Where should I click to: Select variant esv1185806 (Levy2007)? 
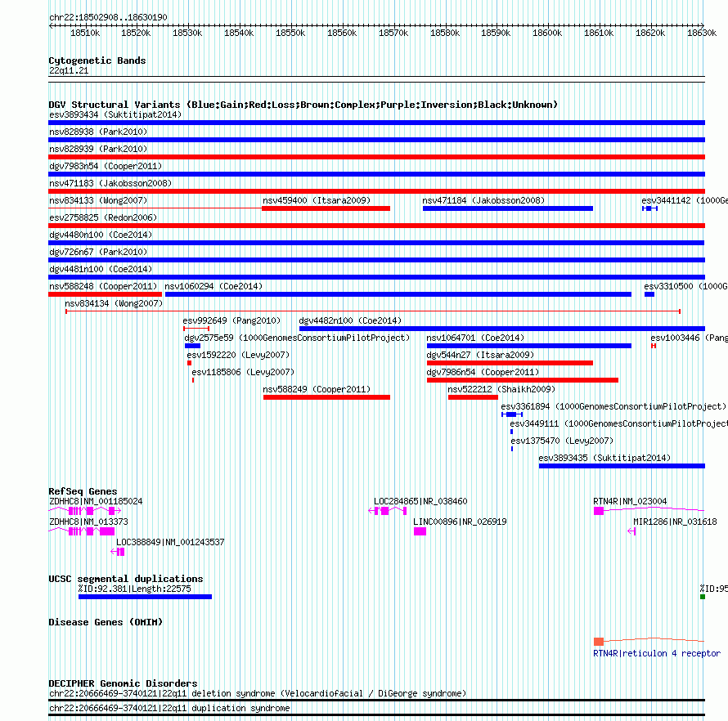tap(243, 372)
